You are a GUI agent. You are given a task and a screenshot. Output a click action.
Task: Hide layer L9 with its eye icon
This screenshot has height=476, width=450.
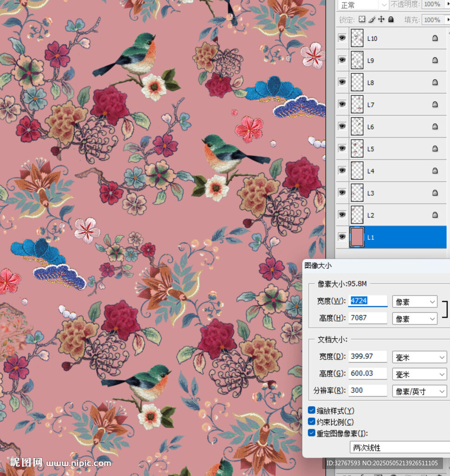342,60
